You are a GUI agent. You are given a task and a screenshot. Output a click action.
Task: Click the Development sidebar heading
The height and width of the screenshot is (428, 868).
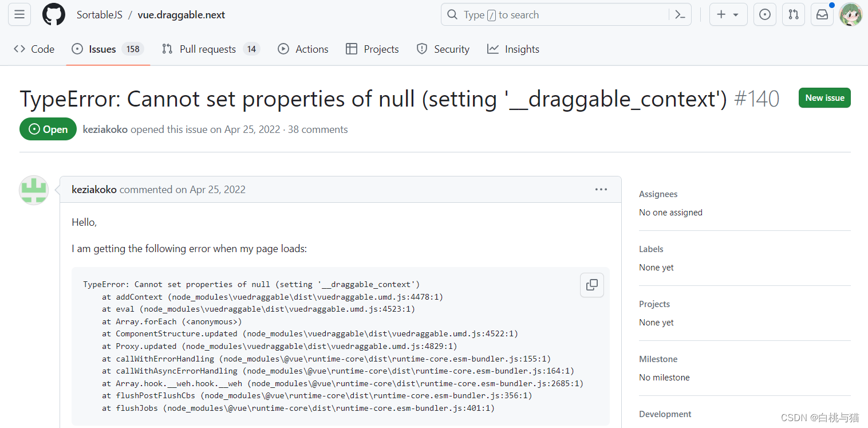pos(665,414)
